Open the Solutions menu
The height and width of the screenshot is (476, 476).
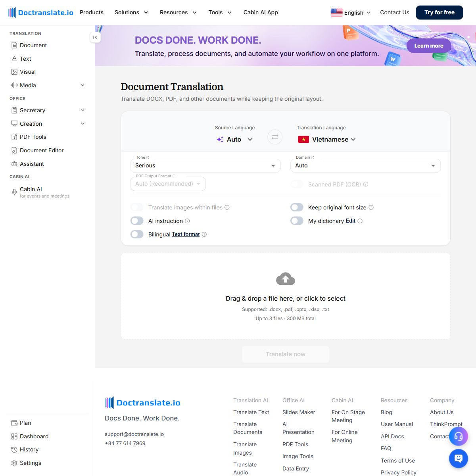(131, 12)
